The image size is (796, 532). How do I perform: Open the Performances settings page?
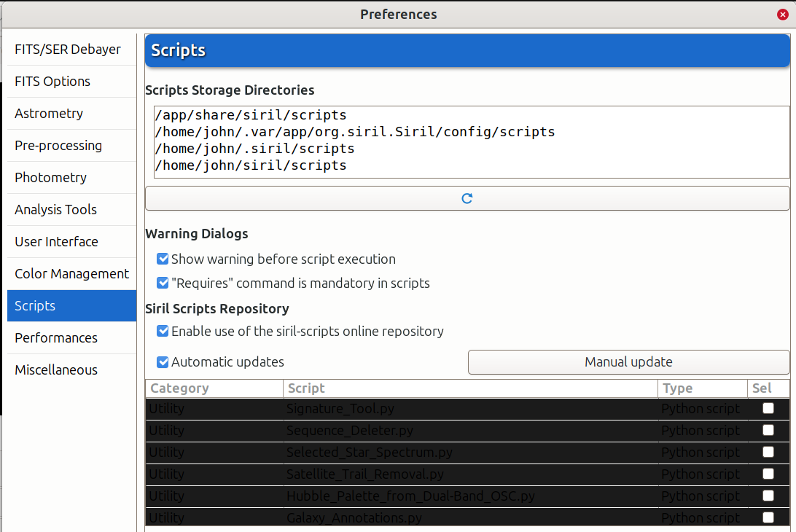click(x=56, y=338)
